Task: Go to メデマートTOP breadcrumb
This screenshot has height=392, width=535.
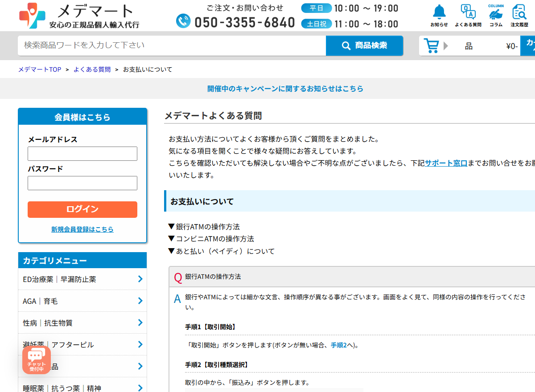Action: pos(40,69)
